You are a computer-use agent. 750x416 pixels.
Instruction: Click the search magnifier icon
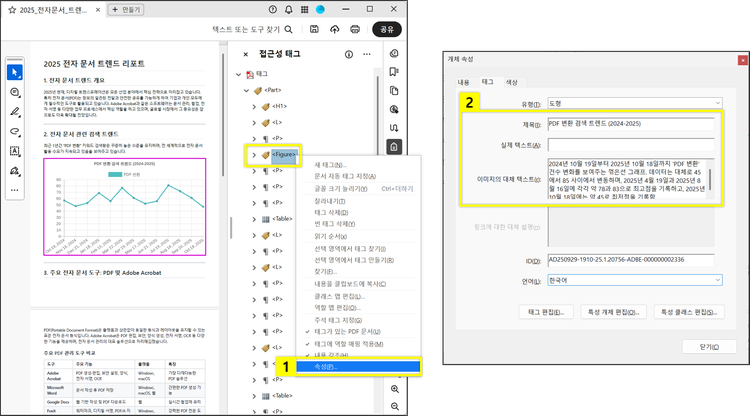pyautogui.click(x=288, y=29)
